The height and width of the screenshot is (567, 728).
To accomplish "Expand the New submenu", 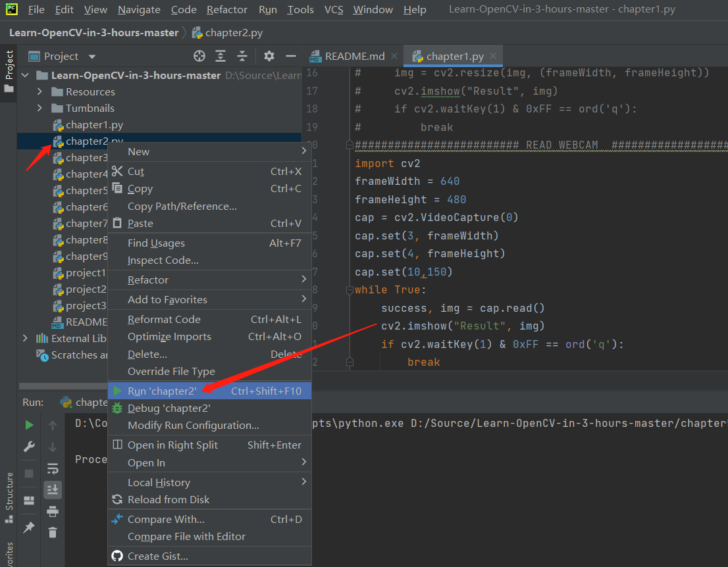I will [209, 152].
